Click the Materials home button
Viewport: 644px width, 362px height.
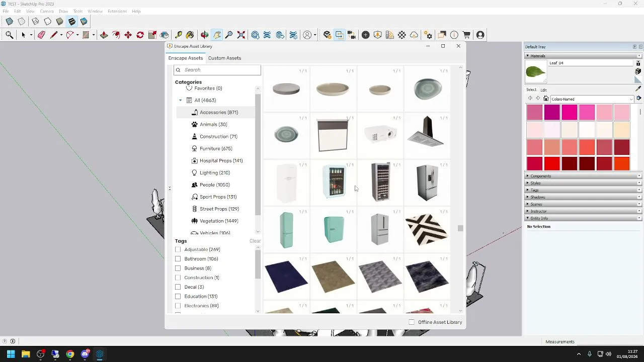pyautogui.click(x=546, y=99)
